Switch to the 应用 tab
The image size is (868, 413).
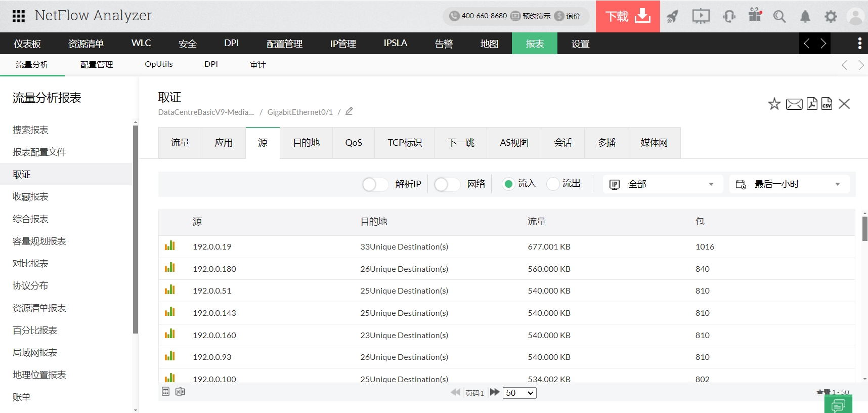[224, 143]
